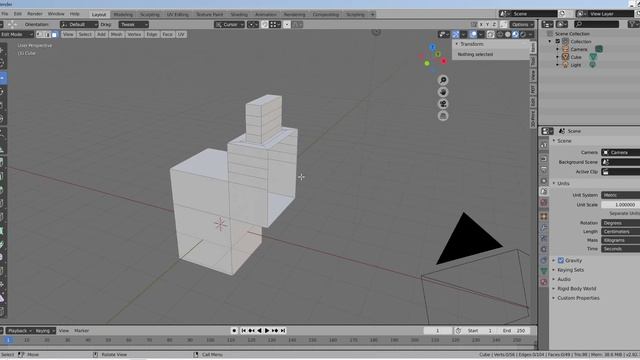
Task: Open Particles properties tab icon
Action: point(544,238)
